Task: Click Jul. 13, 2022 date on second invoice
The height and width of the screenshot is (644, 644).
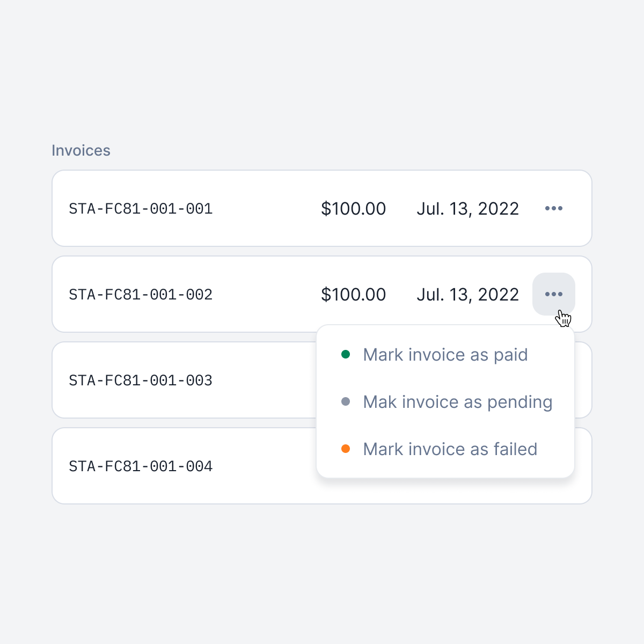Action: click(x=467, y=295)
